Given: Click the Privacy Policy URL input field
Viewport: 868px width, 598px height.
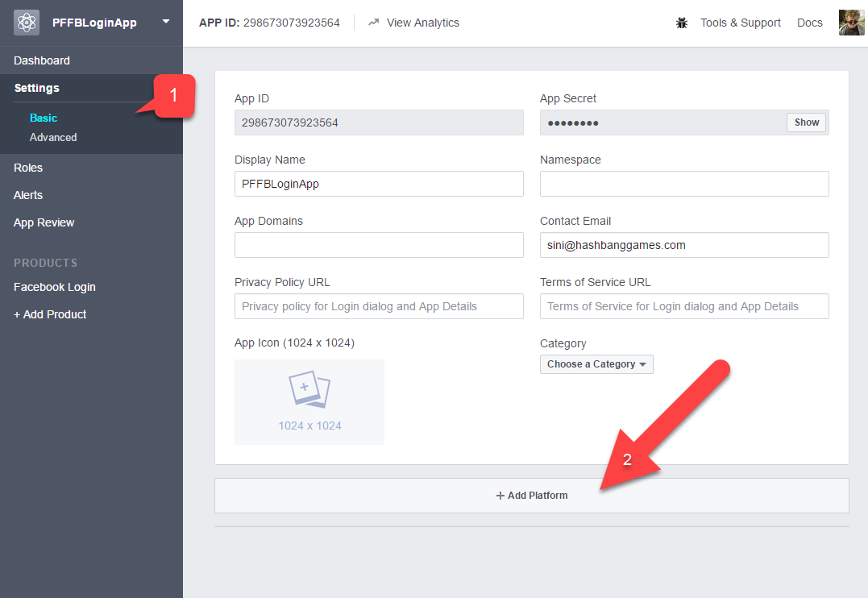Looking at the screenshot, I should 379,306.
